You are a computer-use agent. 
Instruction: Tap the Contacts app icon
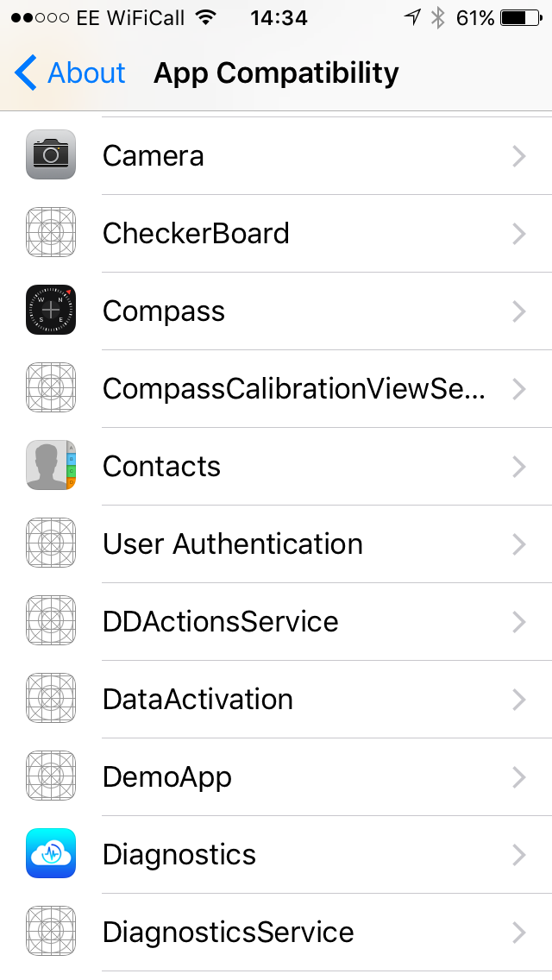click(x=51, y=466)
